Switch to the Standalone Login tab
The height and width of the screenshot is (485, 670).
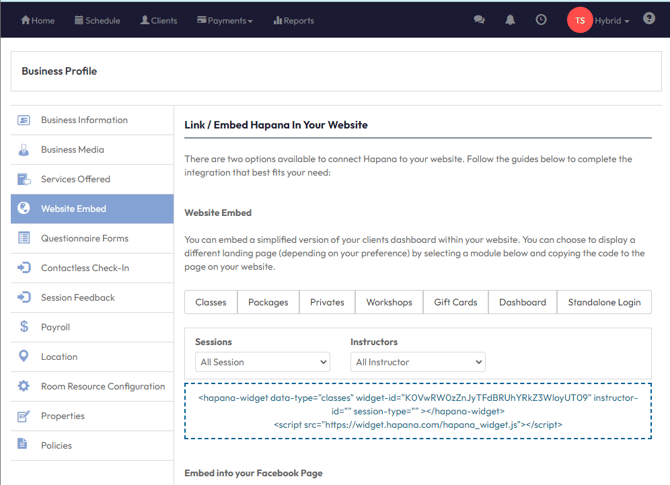coord(604,302)
